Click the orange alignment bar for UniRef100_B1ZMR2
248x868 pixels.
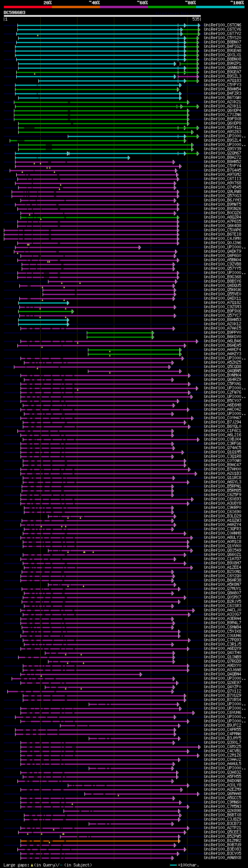tap(100, 841)
